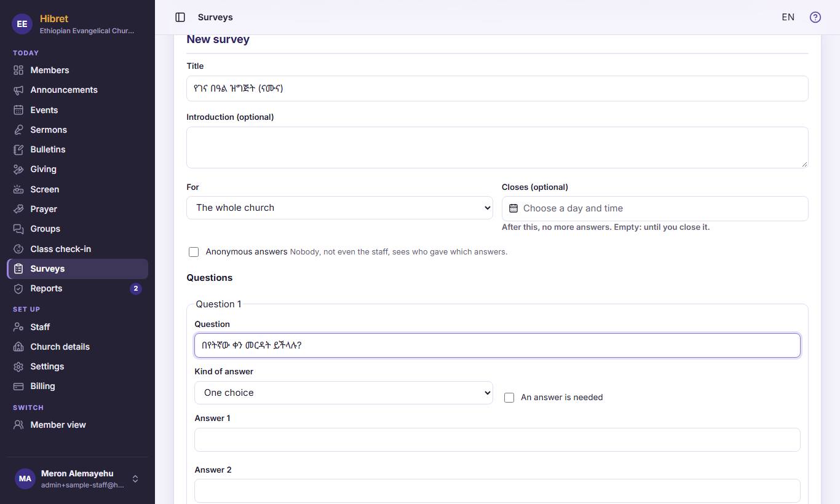Click the Surveys breadcrumb title in header
Screen dimensions: 840x504
click(x=215, y=17)
